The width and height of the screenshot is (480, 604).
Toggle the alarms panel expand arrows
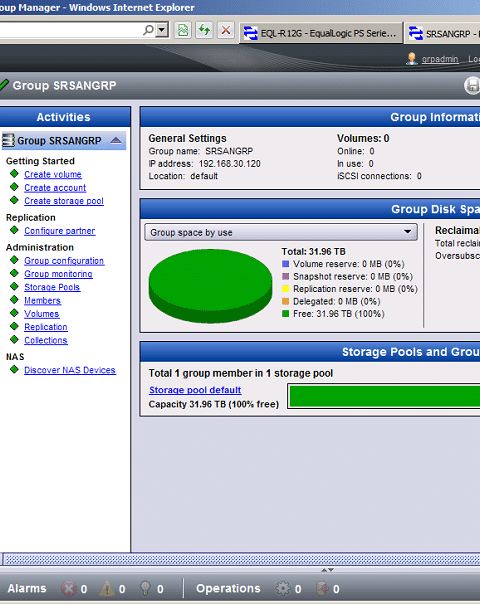(x=327, y=570)
